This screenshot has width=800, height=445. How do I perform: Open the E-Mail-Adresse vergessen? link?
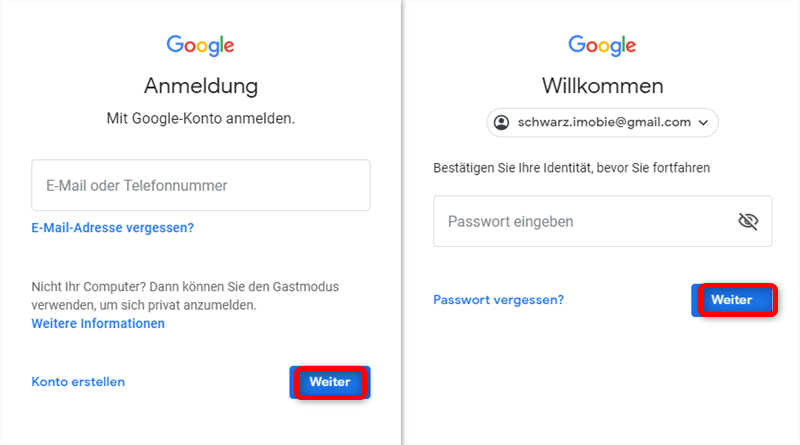(112, 228)
